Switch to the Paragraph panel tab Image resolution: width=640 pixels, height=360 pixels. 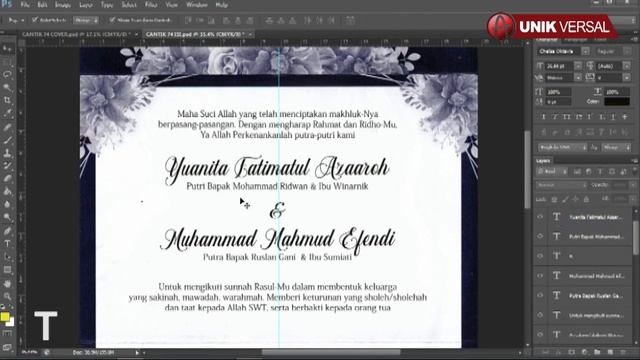tap(575, 40)
